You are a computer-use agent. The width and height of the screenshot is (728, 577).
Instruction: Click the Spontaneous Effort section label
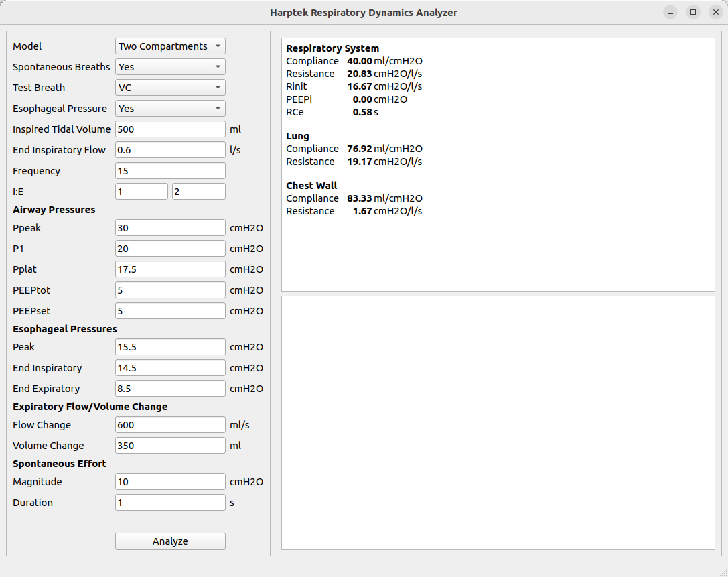point(60,464)
